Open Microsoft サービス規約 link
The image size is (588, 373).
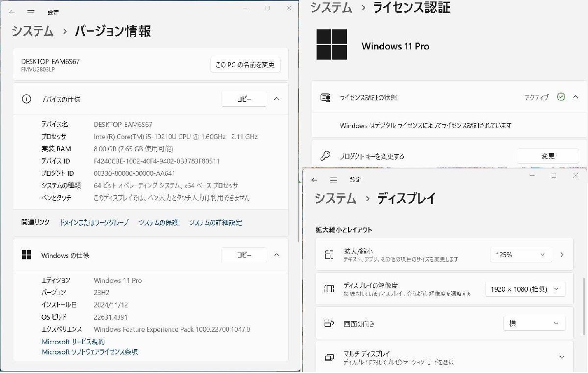point(73,342)
